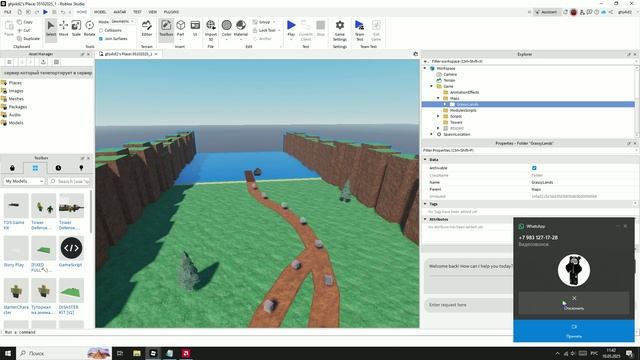Open the Windows Start menu
Screen dimensions: 640x360
pyautogui.click(x=8, y=353)
